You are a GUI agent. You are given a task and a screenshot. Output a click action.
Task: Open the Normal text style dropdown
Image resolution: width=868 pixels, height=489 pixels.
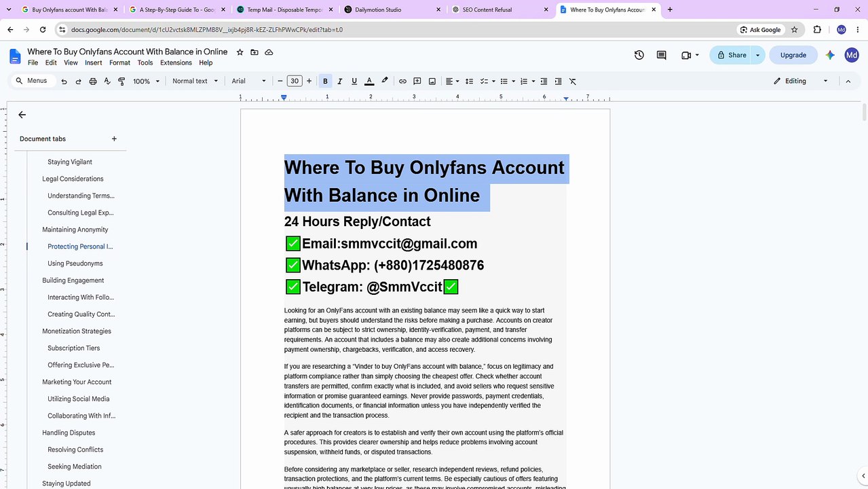(195, 81)
